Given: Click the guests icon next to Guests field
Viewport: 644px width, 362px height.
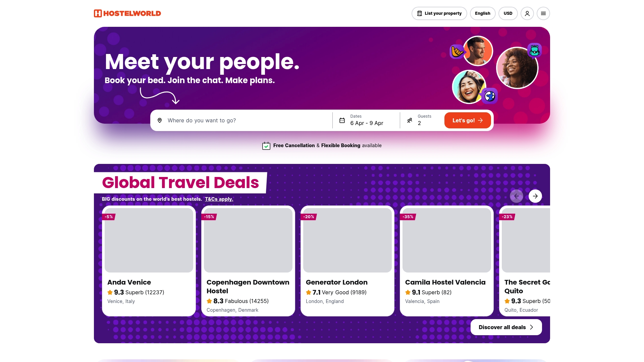Looking at the screenshot, I should click(x=410, y=120).
